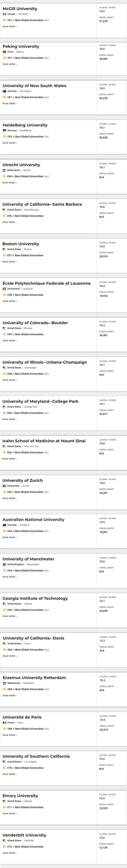Open Erasmus University Rotterdam READ MORE
Viewport: 127px width, 868px height.
[x=10, y=695]
